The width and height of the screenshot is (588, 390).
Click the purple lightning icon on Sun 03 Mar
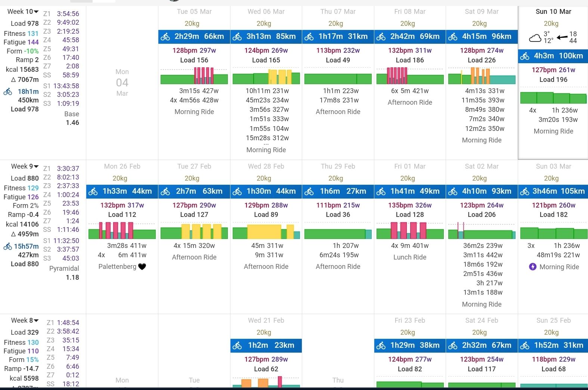point(533,267)
